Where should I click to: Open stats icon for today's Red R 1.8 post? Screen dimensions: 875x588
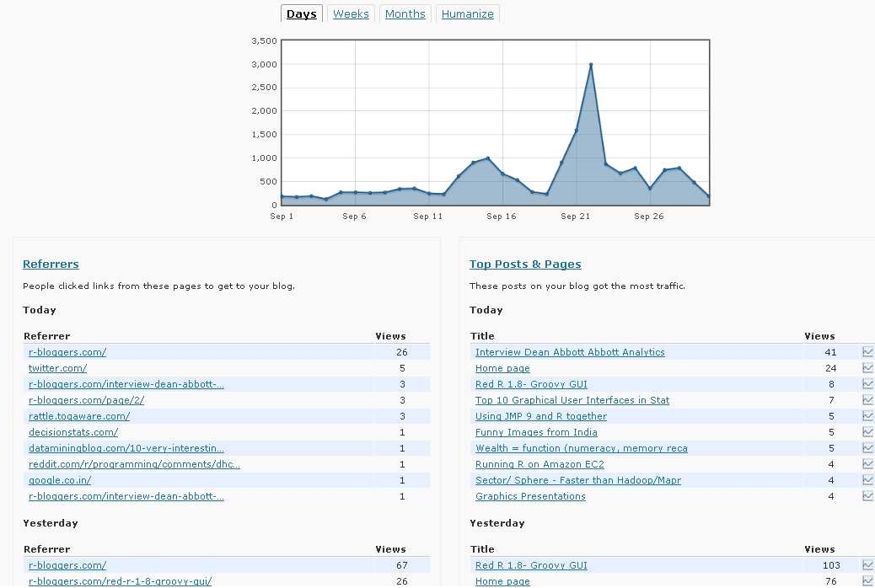tap(868, 384)
